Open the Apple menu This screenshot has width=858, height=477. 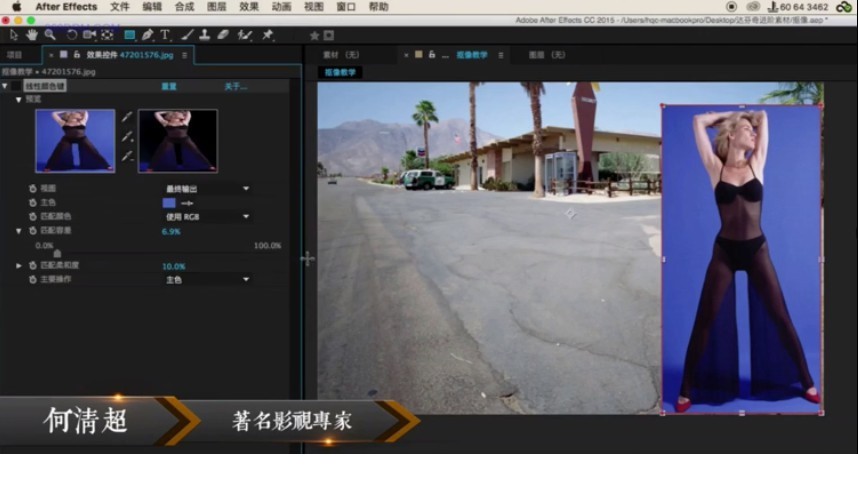click(x=16, y=7)
